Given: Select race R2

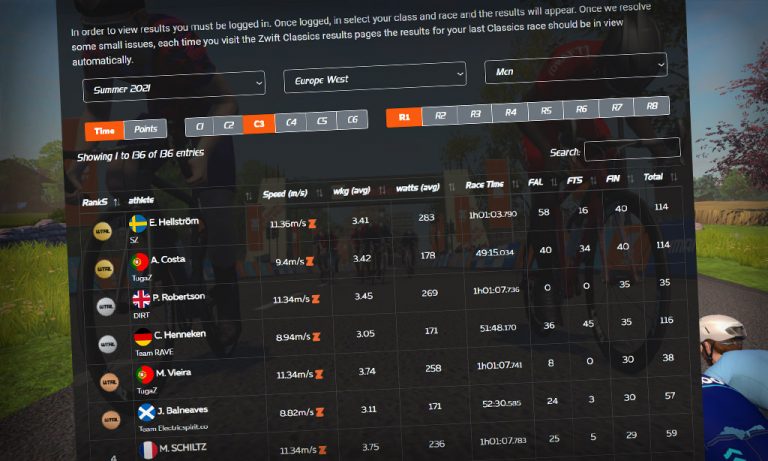Looking at the screenshot, I should [440, 115].
